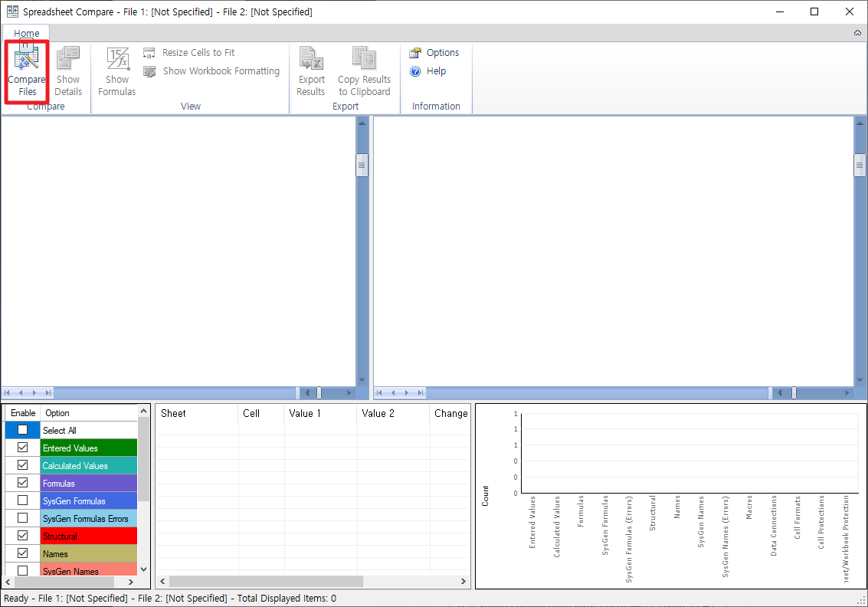
Task: Maximize the Spreadsheet Compare window
Action: tap(814, 11)
